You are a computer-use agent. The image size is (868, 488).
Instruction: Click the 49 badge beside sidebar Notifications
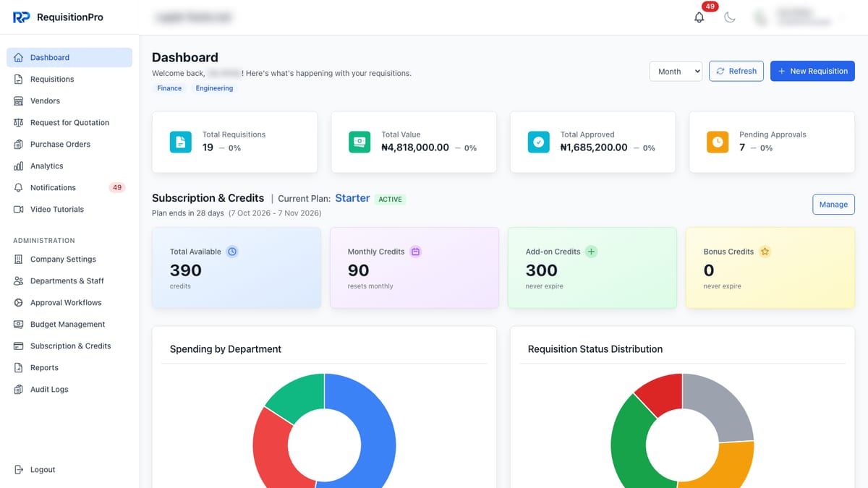point(117,188)
